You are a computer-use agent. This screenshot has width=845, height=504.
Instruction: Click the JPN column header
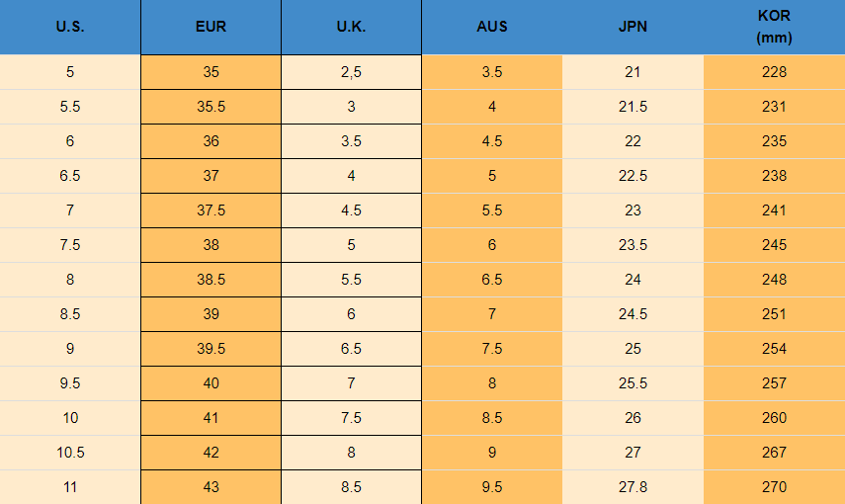[633, 27]
